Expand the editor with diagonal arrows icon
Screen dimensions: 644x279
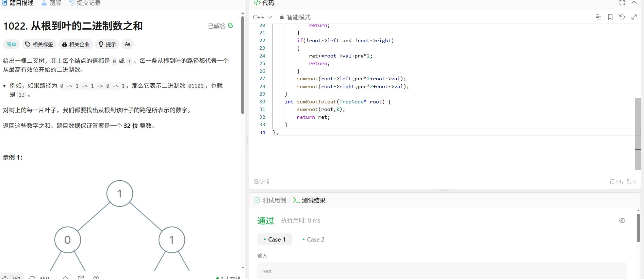click(x=634, y=17)
